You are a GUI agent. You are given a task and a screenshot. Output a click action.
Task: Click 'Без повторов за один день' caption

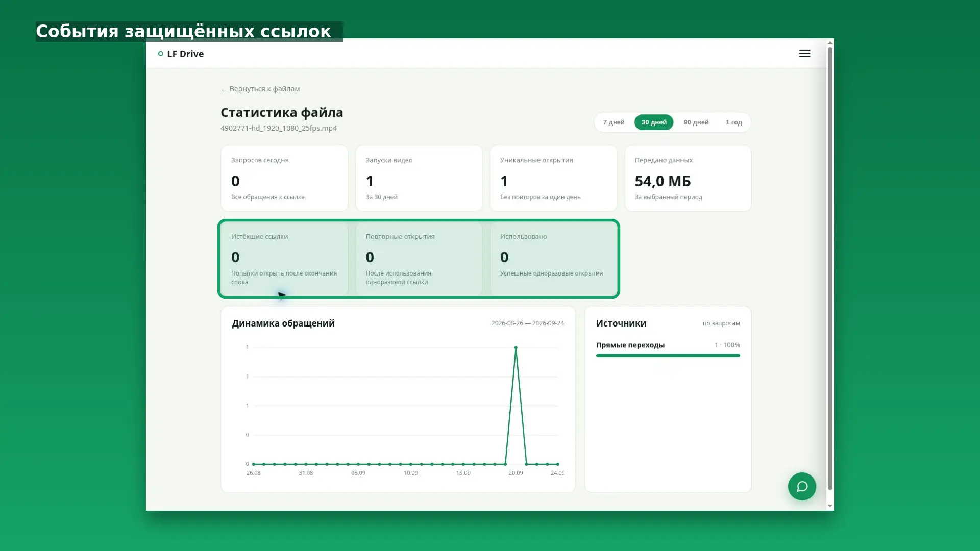540,197
